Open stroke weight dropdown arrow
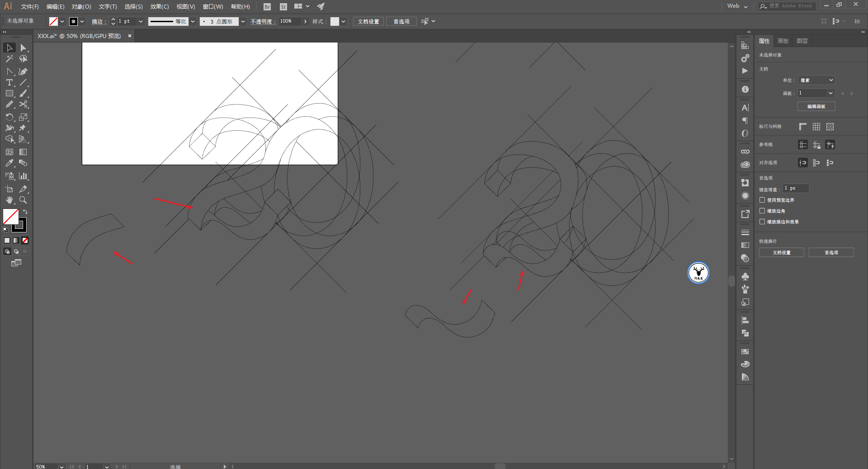868x469 pixels. (141, 21)
